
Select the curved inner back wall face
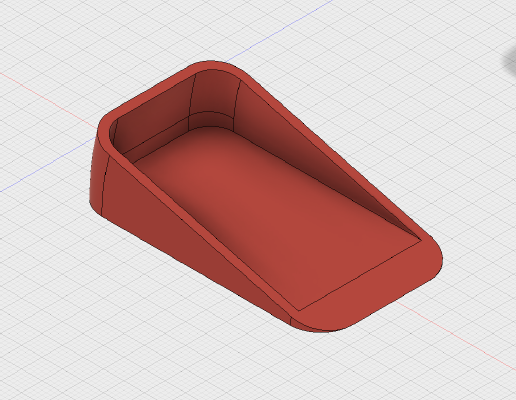tap(214, 94)
